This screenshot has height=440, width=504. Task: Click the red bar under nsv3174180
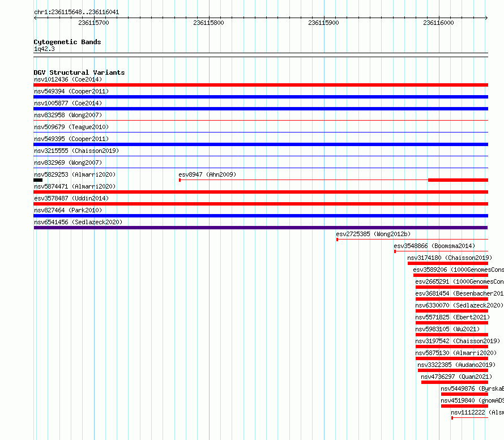(x=448, y=263)
